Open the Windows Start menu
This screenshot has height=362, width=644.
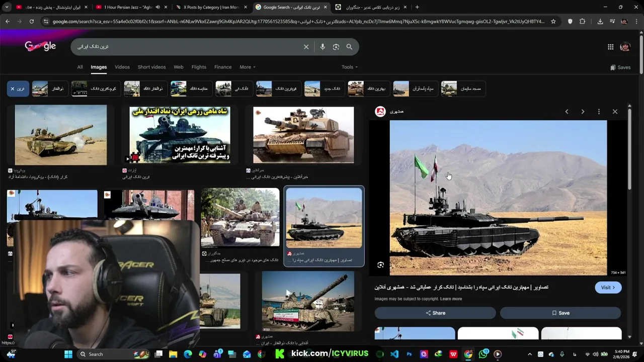[68, 354]
